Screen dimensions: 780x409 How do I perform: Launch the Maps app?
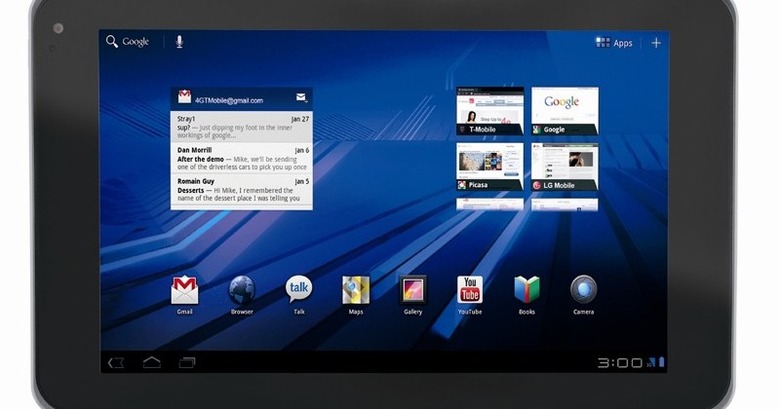pos(356,295)
